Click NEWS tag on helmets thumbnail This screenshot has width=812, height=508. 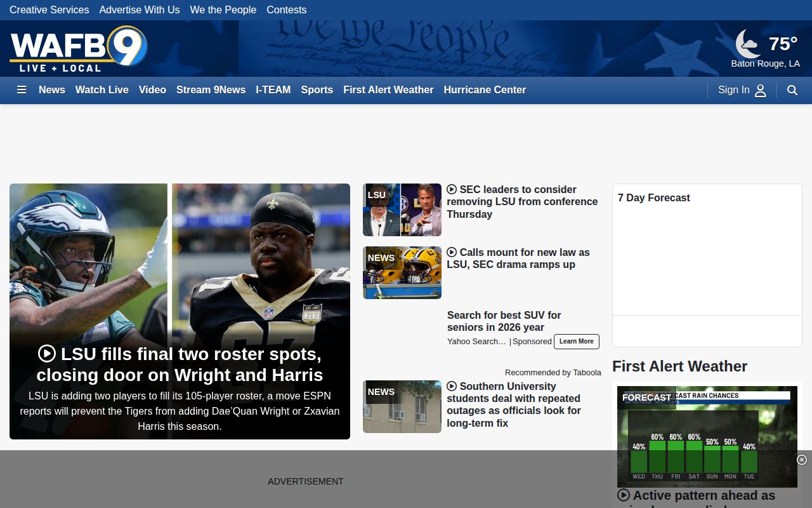[x=381, y=258]
